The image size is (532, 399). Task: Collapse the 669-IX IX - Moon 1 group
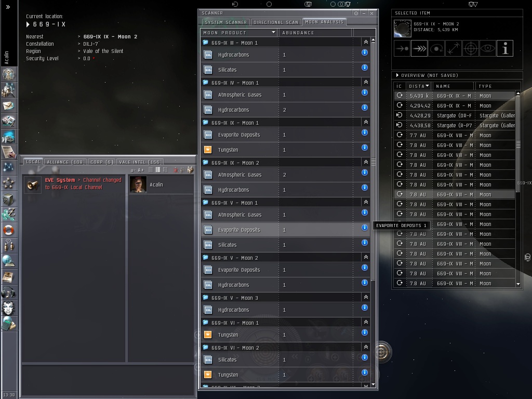tap(366, 122)
